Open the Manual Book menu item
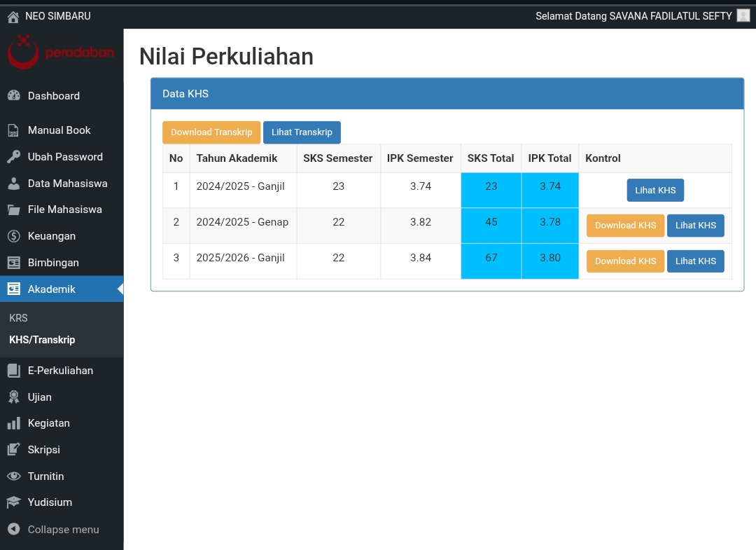 tap(62, 130)
